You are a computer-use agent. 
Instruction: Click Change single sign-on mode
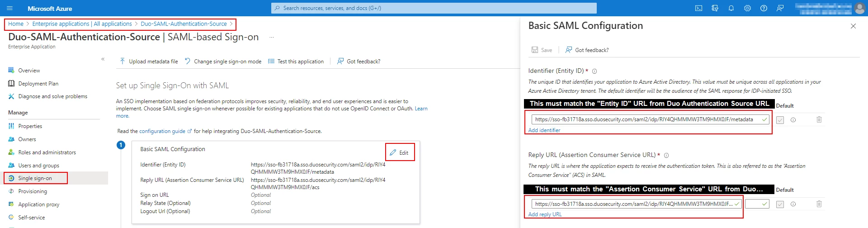tap(223, 61)
